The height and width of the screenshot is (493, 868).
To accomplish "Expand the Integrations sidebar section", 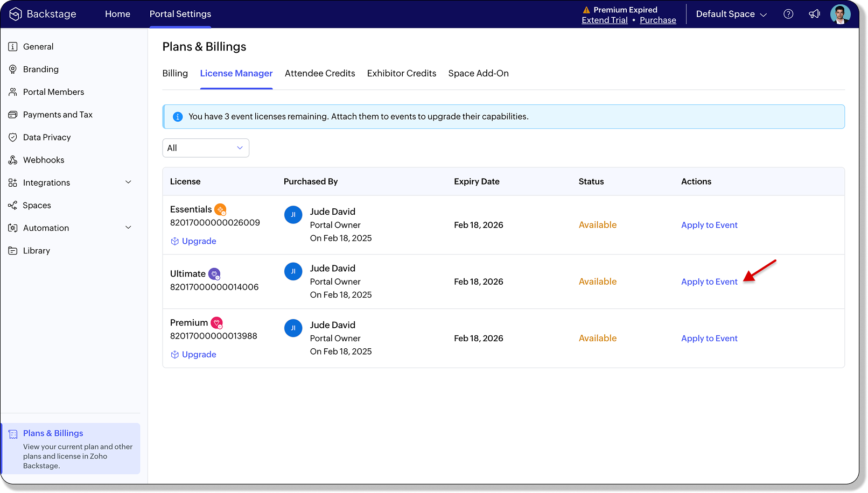I will [128, 182].
